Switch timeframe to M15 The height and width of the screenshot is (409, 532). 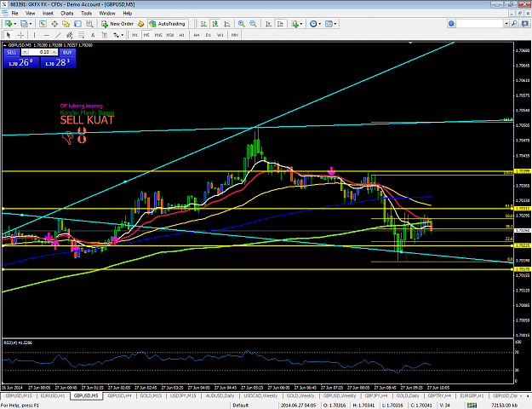tap(158, 35)
